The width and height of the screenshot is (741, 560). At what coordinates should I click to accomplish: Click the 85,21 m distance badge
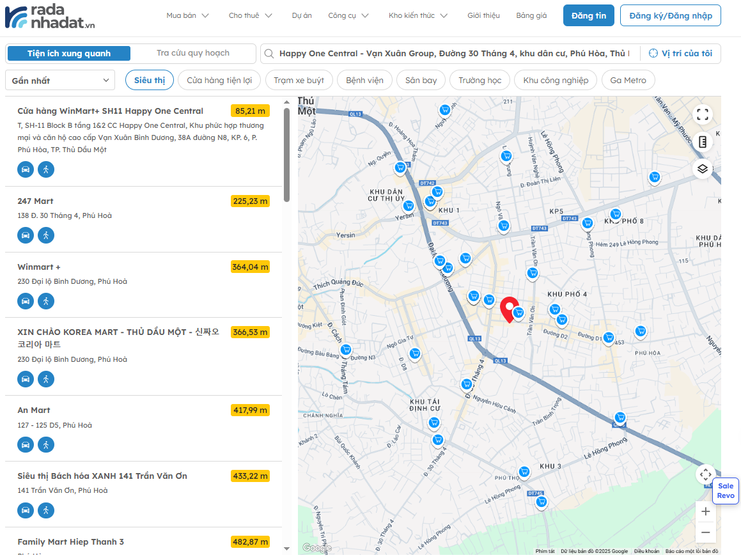click(x=250, y=111)
